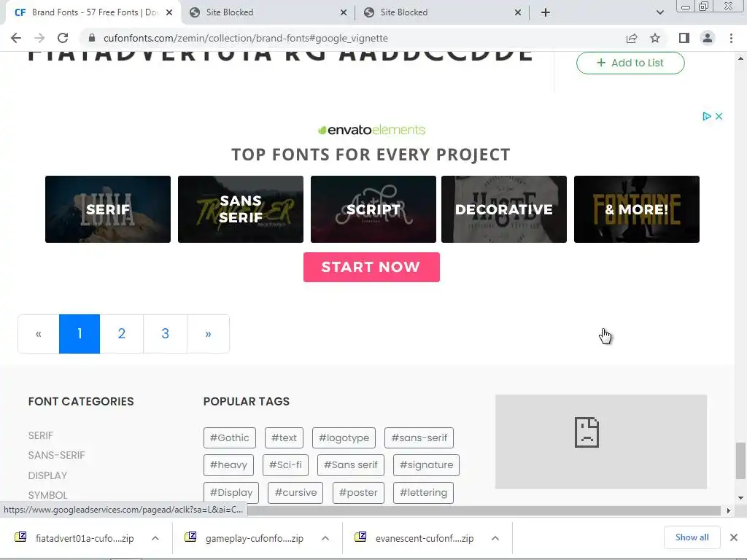View site security lock info
This screenshot has height=560, width=747.
coord(91,38)
